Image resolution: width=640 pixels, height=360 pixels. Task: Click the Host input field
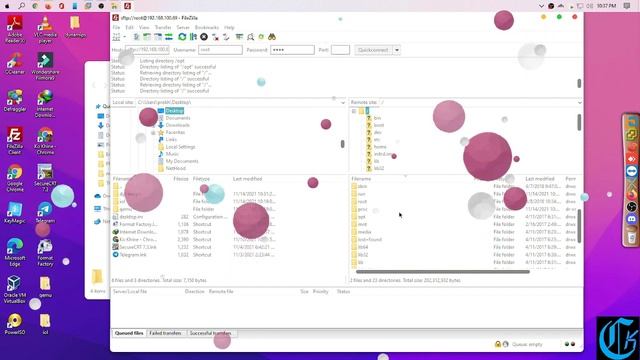[x=147, y=50]
